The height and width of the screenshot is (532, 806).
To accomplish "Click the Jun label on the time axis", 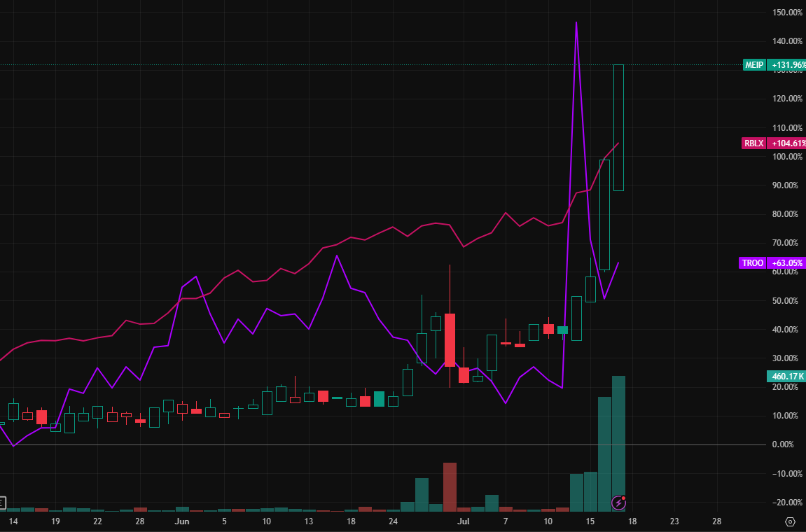I will click(181, 521).
